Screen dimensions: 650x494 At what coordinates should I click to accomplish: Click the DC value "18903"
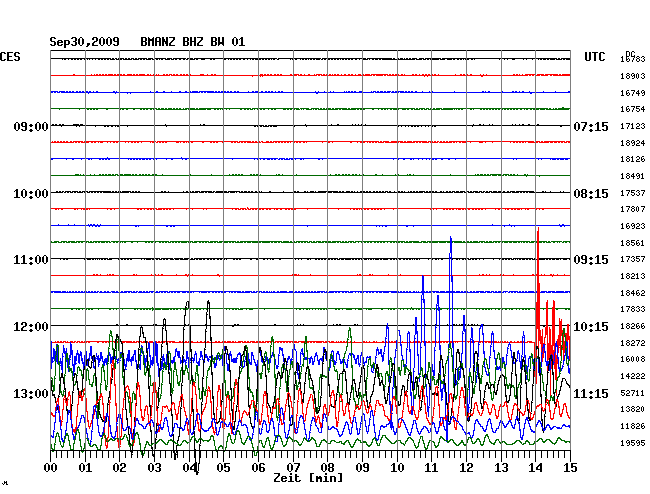tap(633, 76)
